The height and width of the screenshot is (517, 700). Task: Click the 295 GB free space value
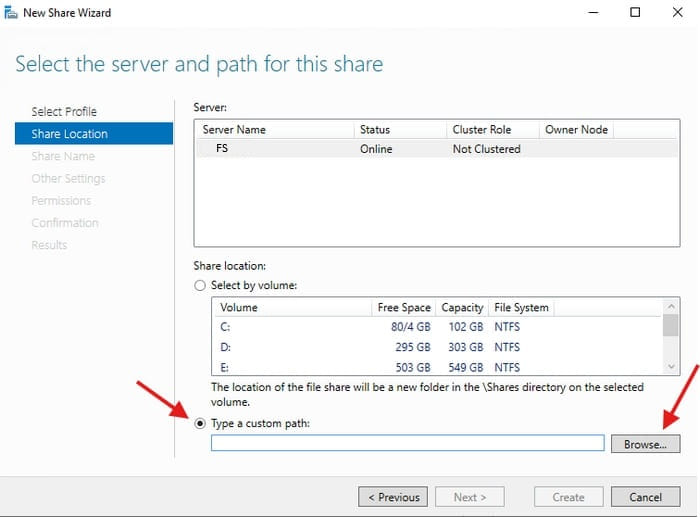(x=412, y=347)
